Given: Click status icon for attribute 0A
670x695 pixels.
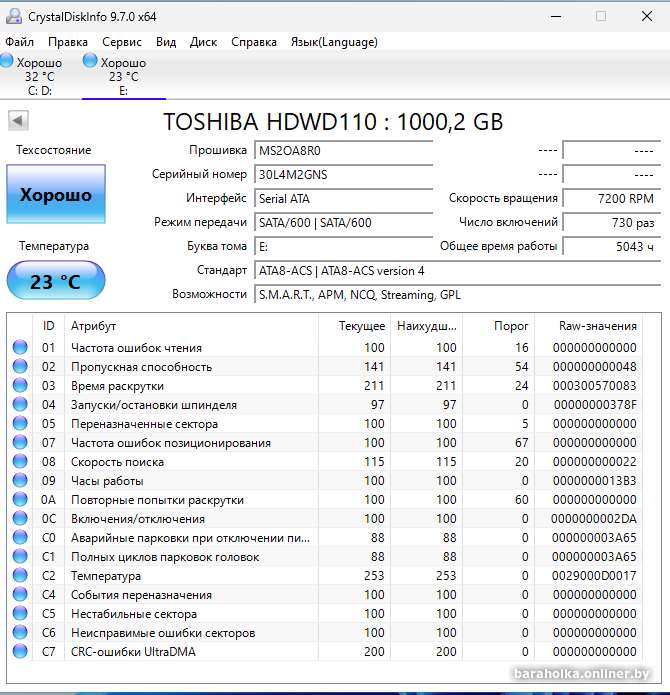Looking at the screenshot, I should (20, 500).
